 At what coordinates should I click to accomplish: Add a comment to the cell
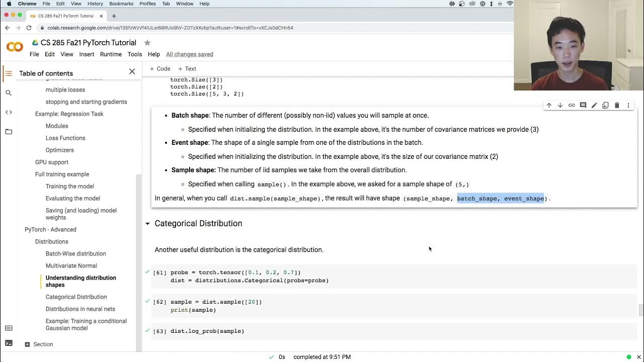tap(583, 106)
